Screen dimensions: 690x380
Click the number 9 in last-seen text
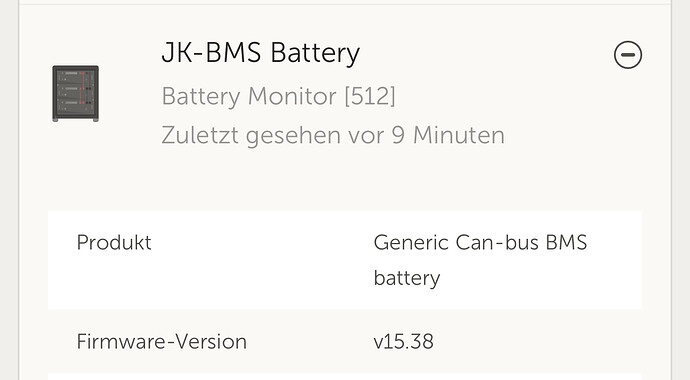pos(398,135)
